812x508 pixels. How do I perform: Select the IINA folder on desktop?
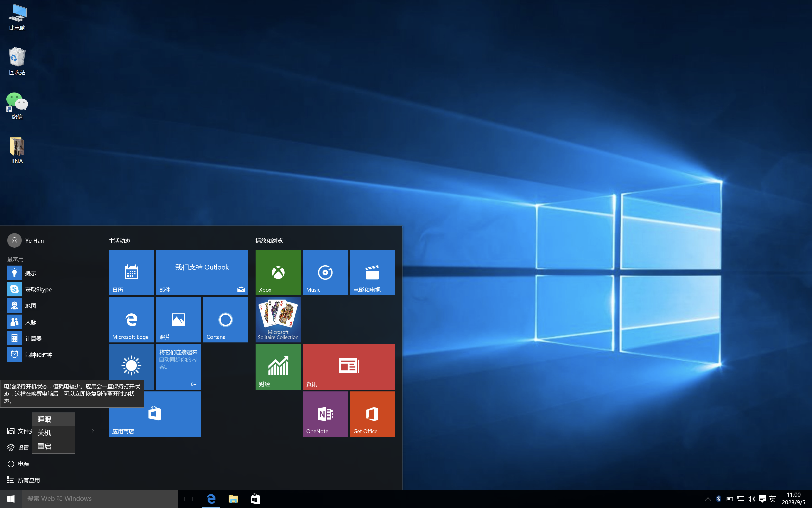[17, 150]
